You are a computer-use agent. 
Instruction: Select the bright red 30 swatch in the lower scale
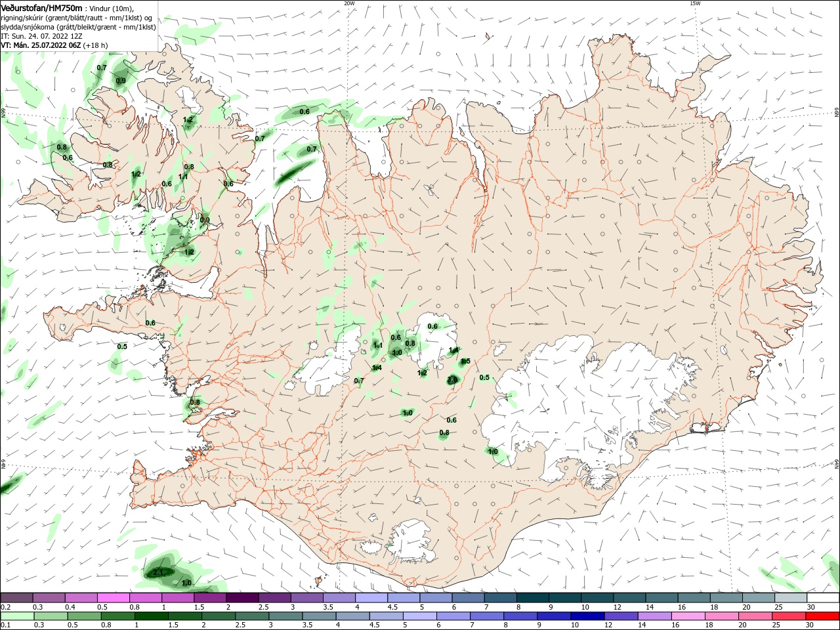click(822, 616)
